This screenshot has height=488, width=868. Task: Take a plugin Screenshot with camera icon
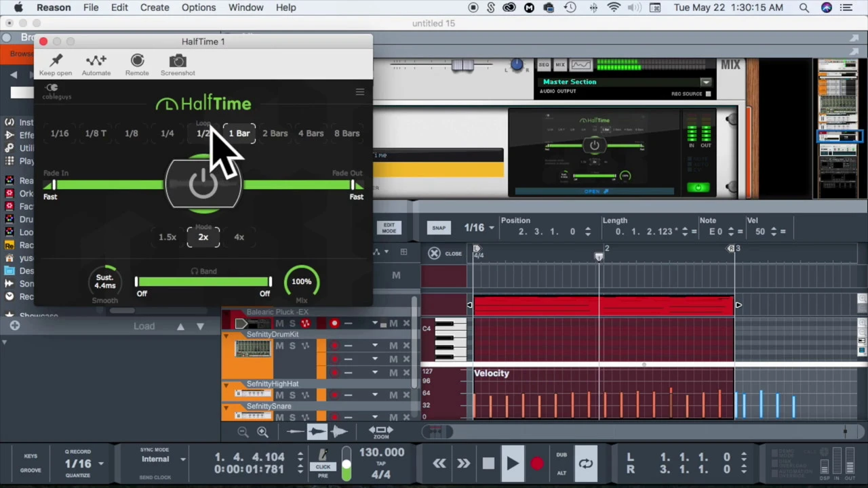point(178,61)
